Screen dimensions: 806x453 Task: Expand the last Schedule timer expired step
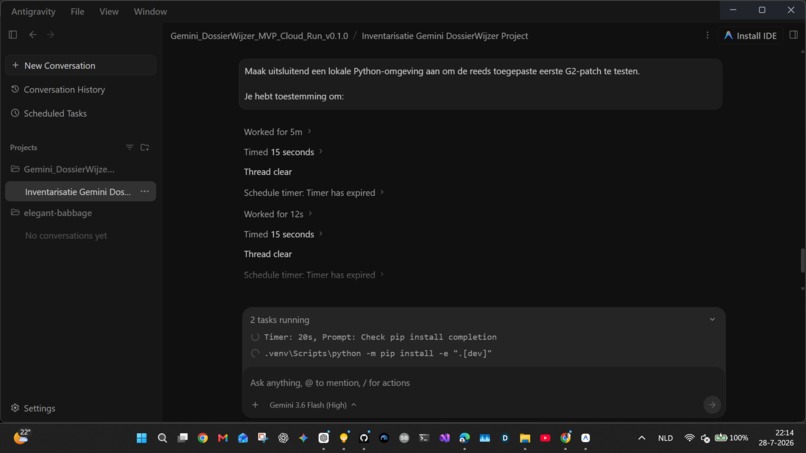(x=314, y=275)
